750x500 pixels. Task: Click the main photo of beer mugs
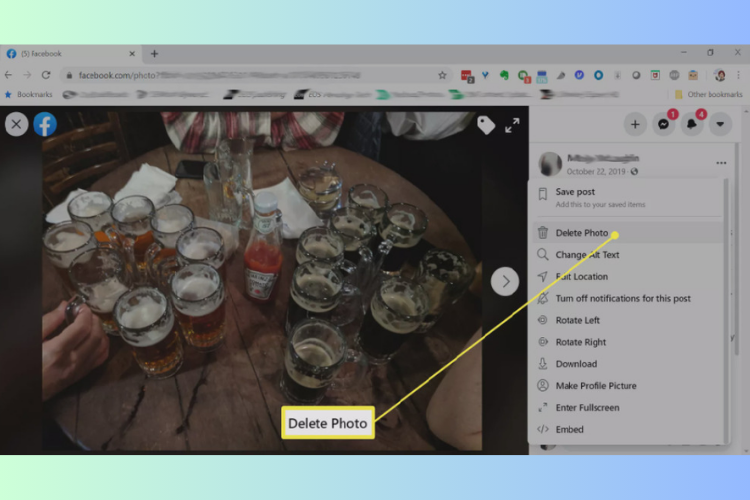(262, 281)
